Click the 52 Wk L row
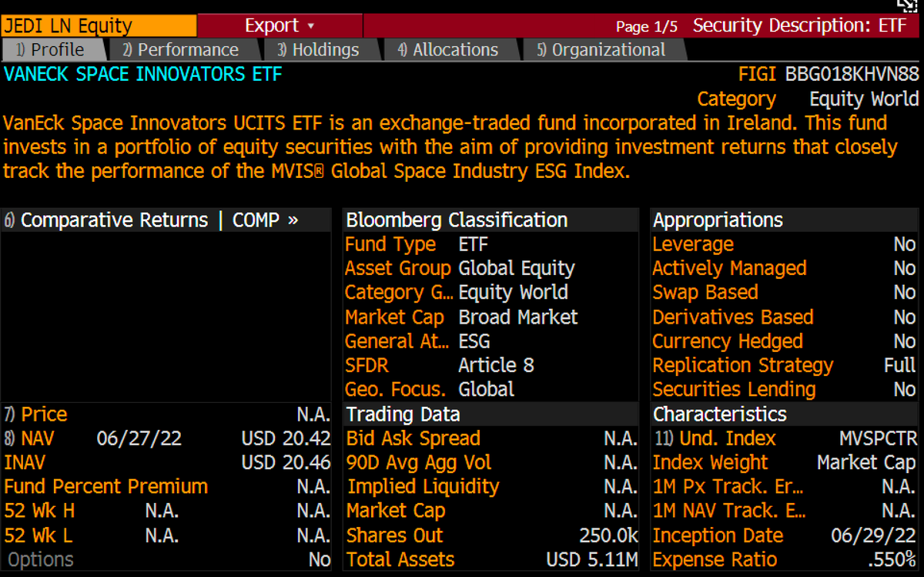This screenshot has height=577, width=924. click(x=166, y=536)
